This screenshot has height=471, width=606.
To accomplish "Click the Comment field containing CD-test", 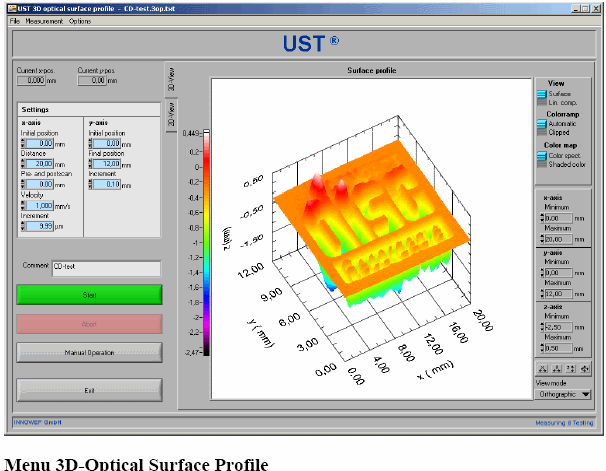I will click(x=106, y=269).
